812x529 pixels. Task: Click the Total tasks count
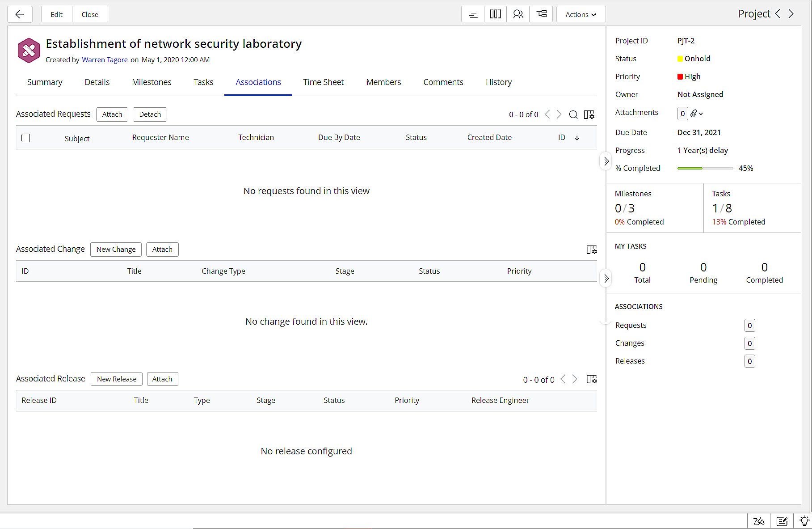point(642,267)
